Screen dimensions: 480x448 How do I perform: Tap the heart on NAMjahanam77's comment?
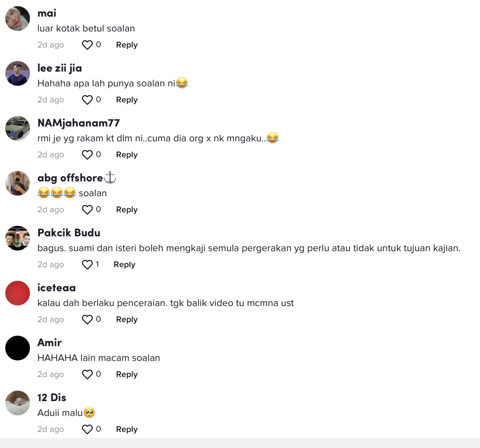(x=87, y=155)
